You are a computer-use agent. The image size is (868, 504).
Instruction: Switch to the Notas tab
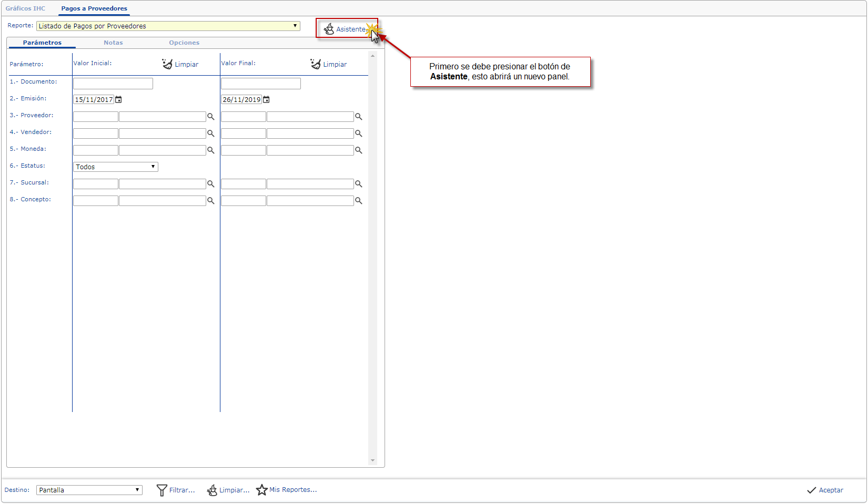[x=113, y=43]
